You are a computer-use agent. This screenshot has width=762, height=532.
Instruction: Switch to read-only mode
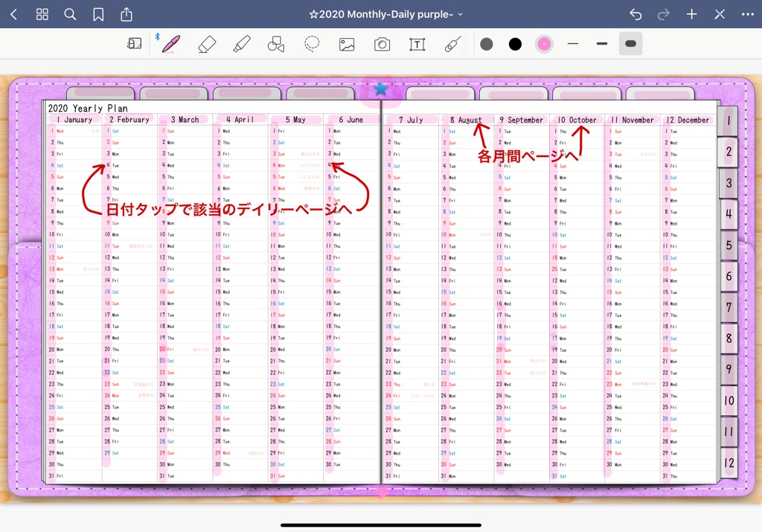tap(134, 44)
